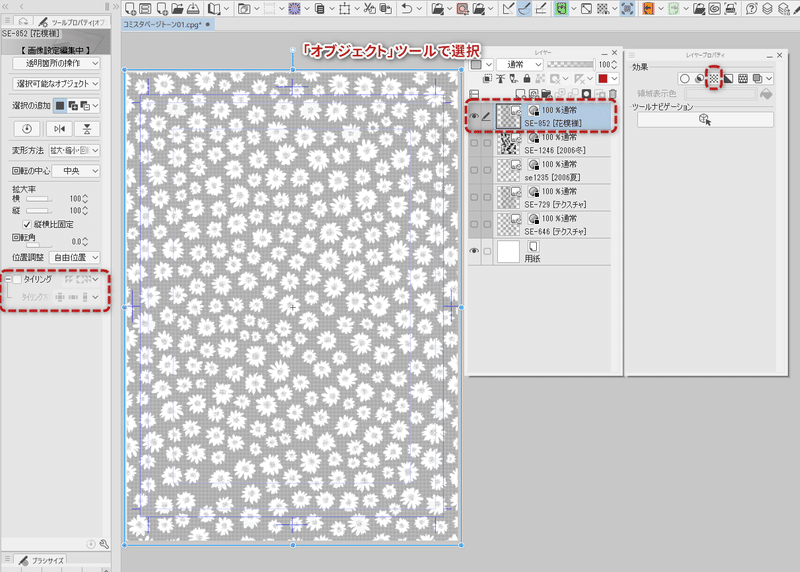Click the orange arrow icon in the command bar

[x=648, y=8]
